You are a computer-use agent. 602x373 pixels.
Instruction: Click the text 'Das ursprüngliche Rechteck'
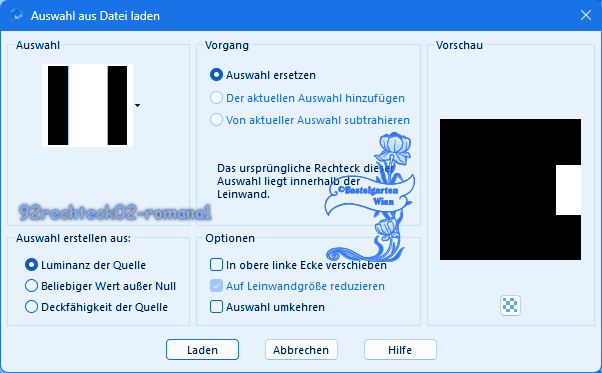289,168
